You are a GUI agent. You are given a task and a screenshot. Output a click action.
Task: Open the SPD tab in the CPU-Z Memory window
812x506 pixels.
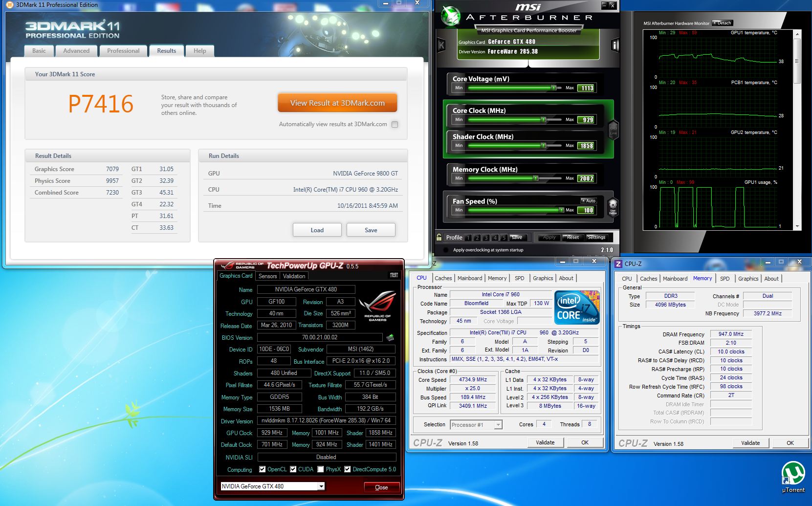coord(725,279)
